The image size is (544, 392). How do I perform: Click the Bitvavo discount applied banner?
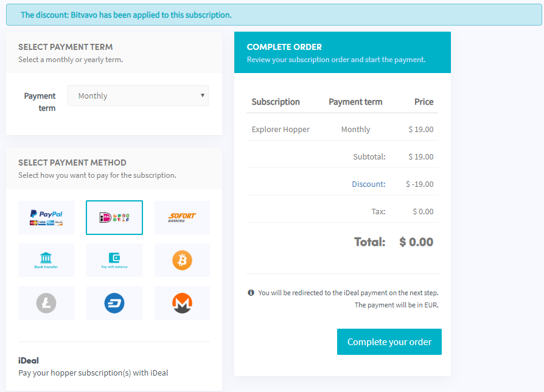click(x=274, y=15)
